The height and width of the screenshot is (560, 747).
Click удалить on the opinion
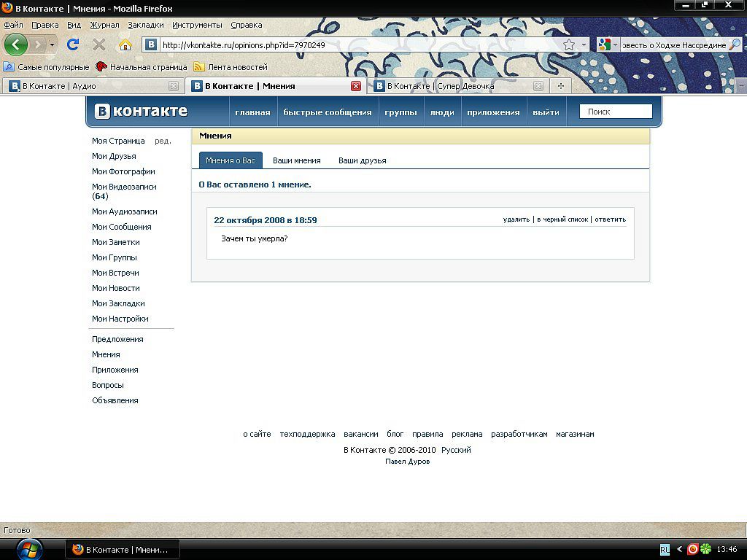coord(516,219)
